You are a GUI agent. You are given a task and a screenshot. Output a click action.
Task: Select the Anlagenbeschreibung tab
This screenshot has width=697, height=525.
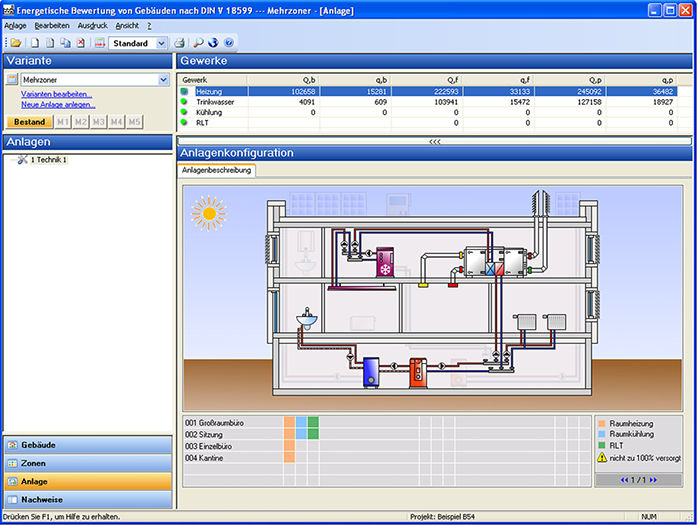tap(217, 171)
